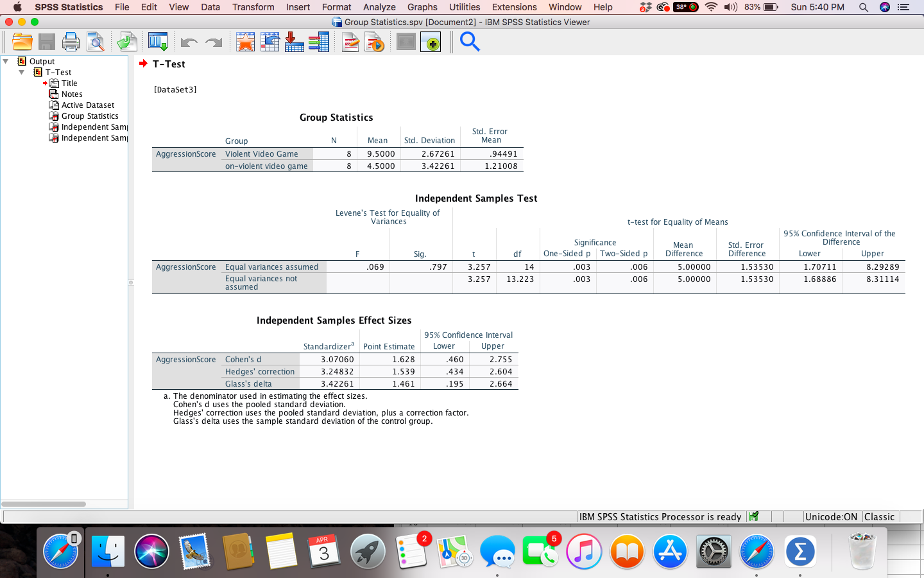Click the T-Test heading in output pane
This screenshot has height=578, width=924.
(x=169, y=64)
